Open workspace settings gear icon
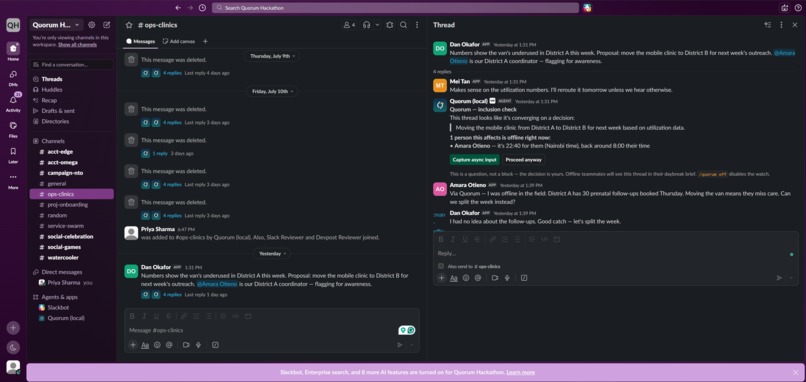This screenshot has height=382, width=806. [91, 25]
